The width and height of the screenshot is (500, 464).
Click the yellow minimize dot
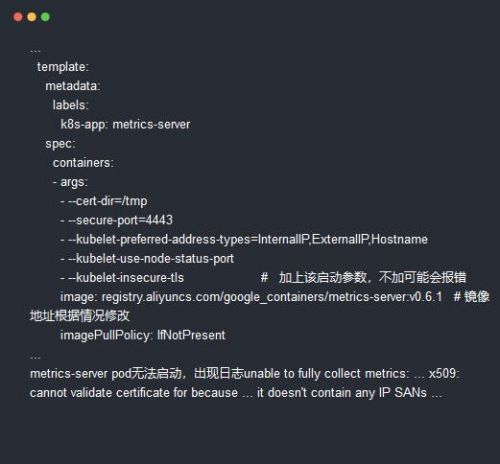point(32,17)
